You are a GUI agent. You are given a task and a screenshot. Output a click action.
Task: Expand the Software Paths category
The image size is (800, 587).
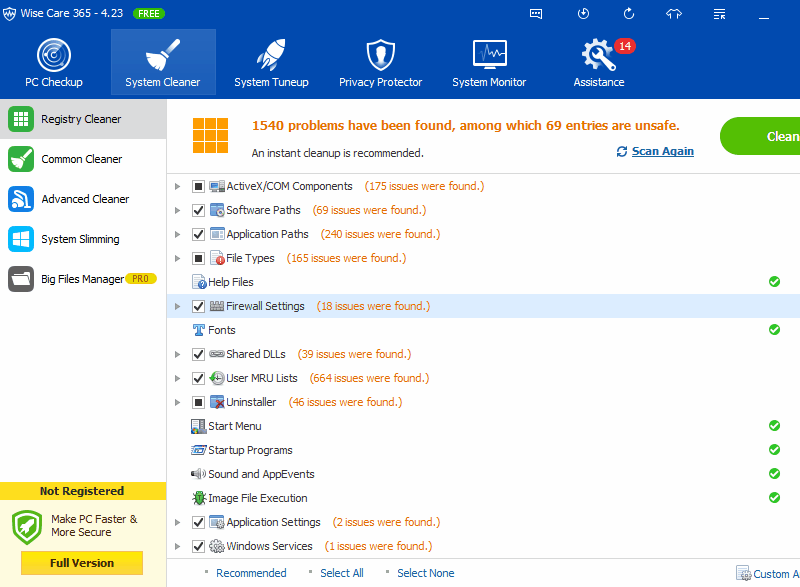(x=178, y=210)
